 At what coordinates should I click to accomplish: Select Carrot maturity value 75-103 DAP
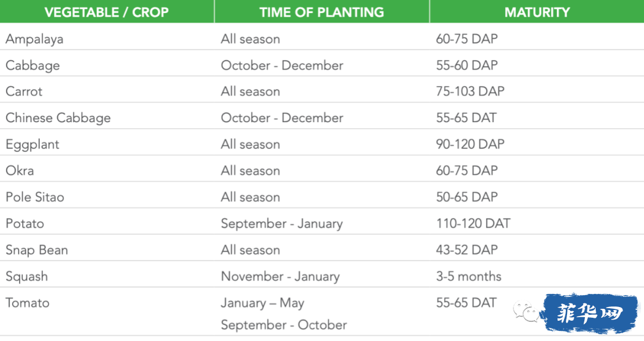(470, 91)
